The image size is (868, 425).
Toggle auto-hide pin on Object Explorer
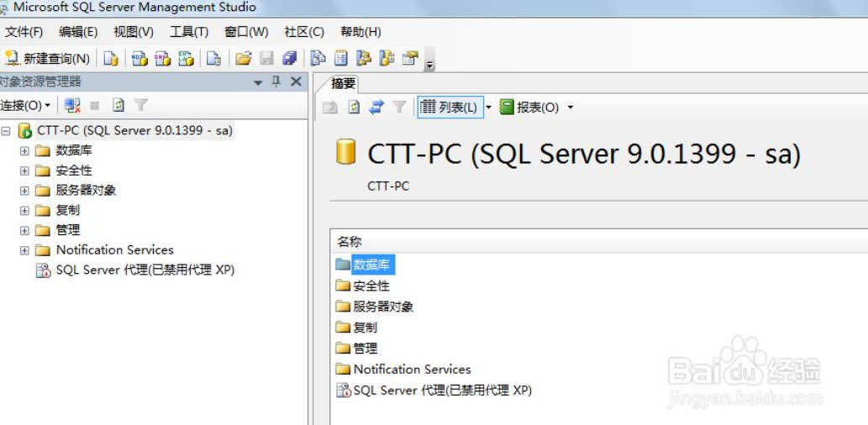[x=276, y=82]
